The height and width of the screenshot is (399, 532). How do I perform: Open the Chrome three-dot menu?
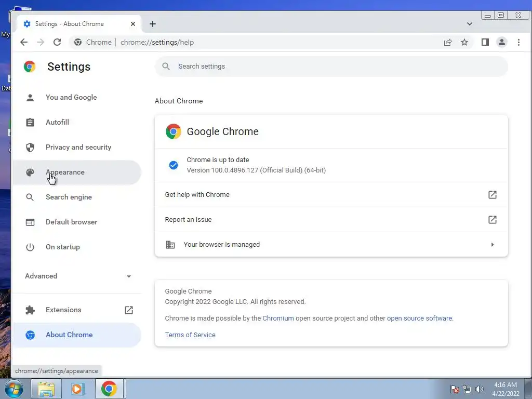518,42
